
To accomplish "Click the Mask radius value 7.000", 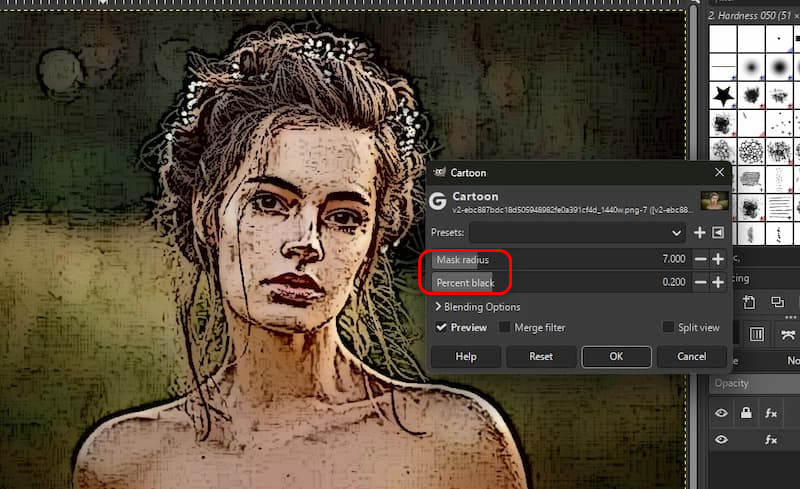I will click(674, 259).
